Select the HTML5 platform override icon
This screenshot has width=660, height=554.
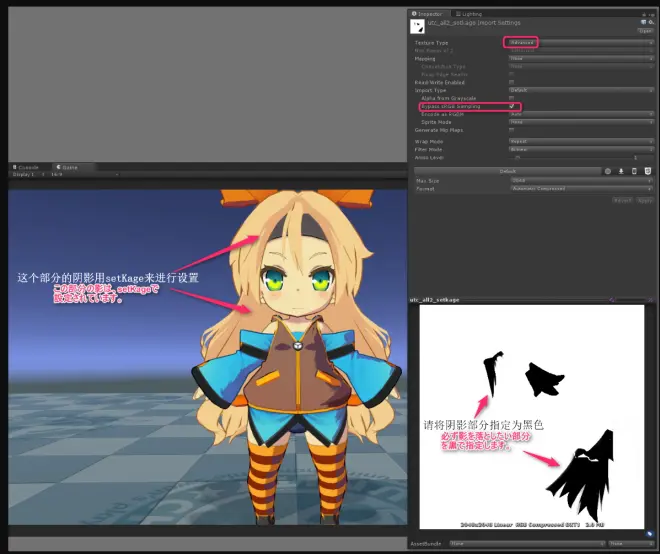(x=648, y=171)
